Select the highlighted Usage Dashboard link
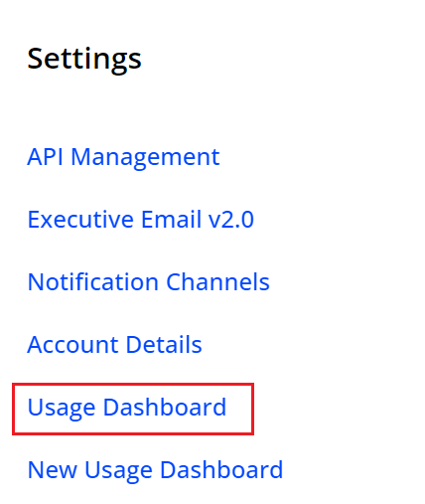The height and width of the screenshot is (504, 425). [127, 408]
